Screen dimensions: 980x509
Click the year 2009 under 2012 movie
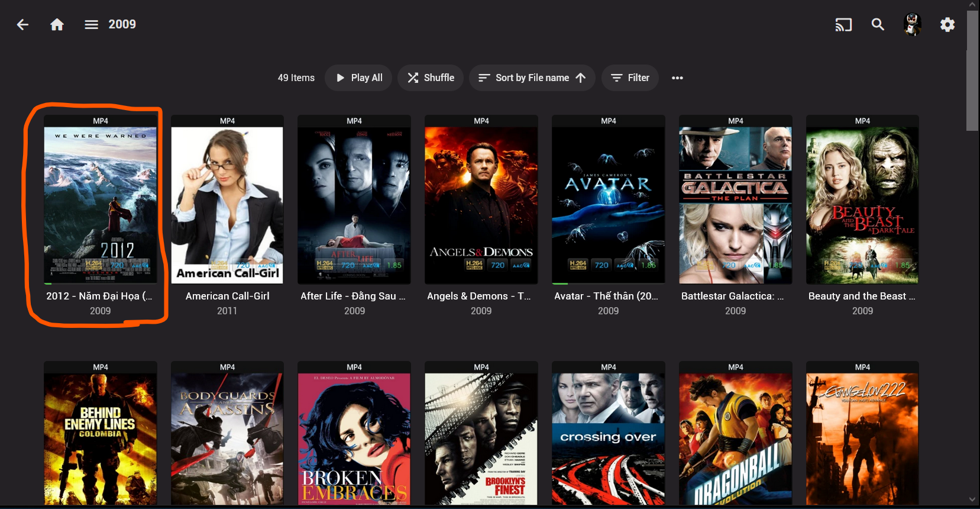coord(101,311)
